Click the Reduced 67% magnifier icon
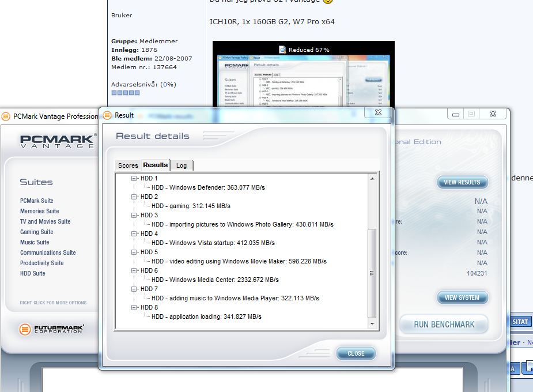Image resolution: width=533 pixels, height=392 pixels. [282, 50]
